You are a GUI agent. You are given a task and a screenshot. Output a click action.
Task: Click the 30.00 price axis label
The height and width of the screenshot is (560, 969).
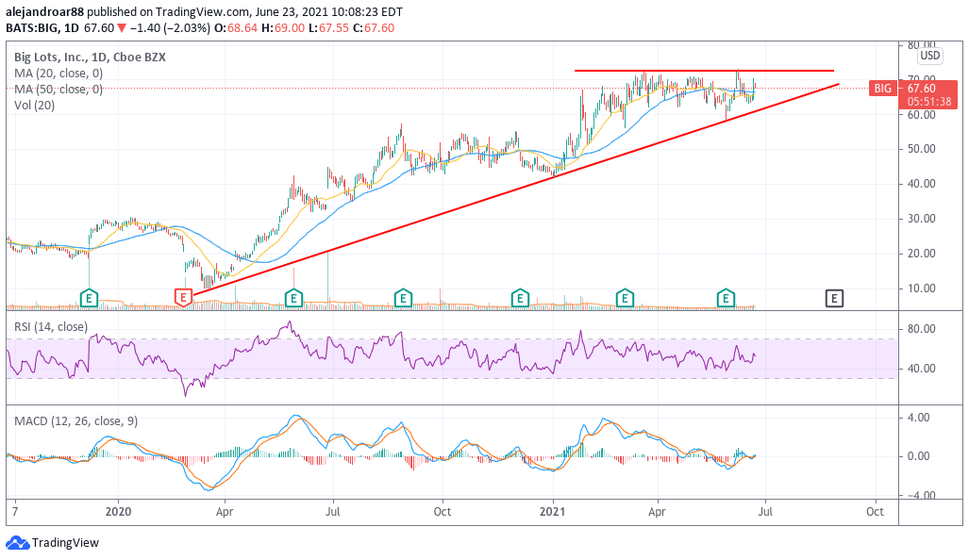click(922, 219)
